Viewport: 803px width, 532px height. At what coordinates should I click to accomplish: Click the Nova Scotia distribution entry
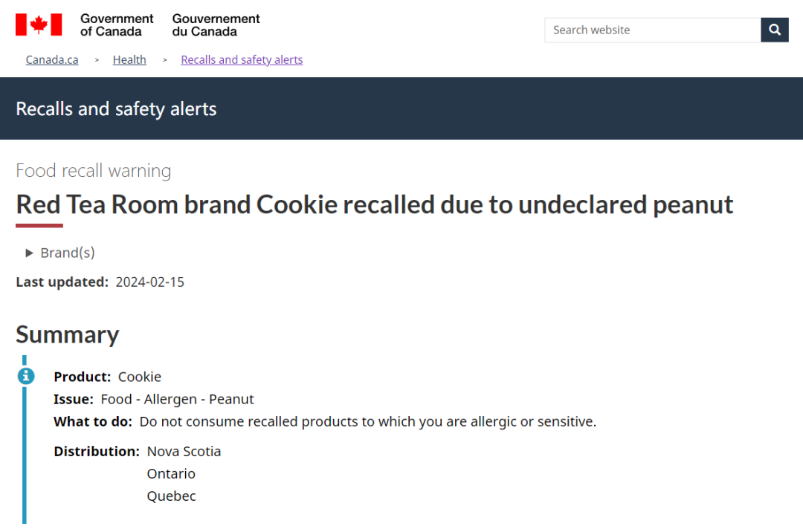click(184, 452)
